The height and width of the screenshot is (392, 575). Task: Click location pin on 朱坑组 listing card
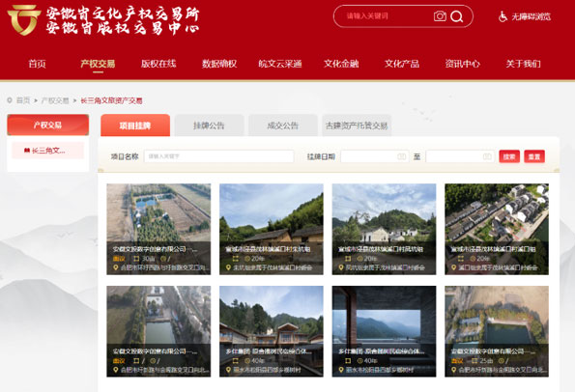coord(228,267)
